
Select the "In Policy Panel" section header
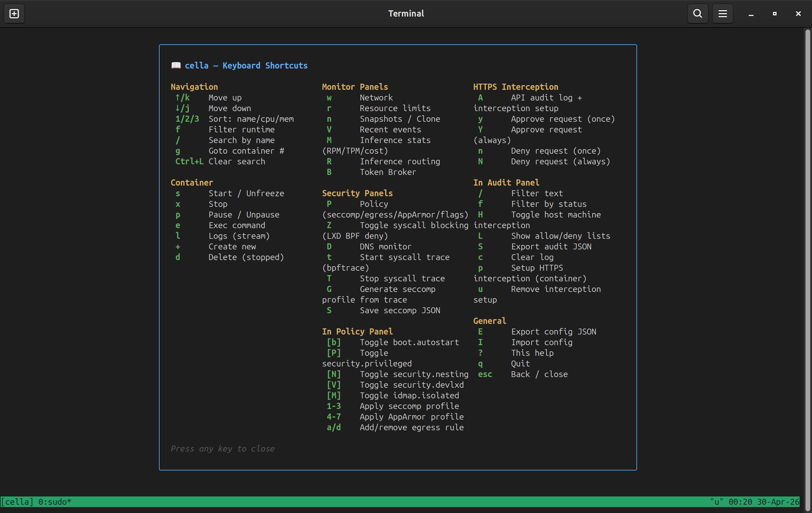coord(358,332)
